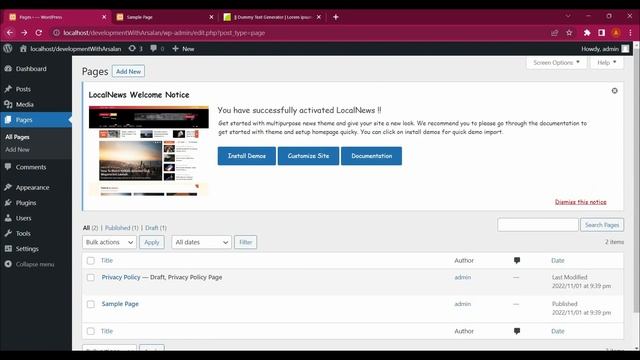
Task: Dismiss welcome notice with X icon
Action: (x=614, y=91)
